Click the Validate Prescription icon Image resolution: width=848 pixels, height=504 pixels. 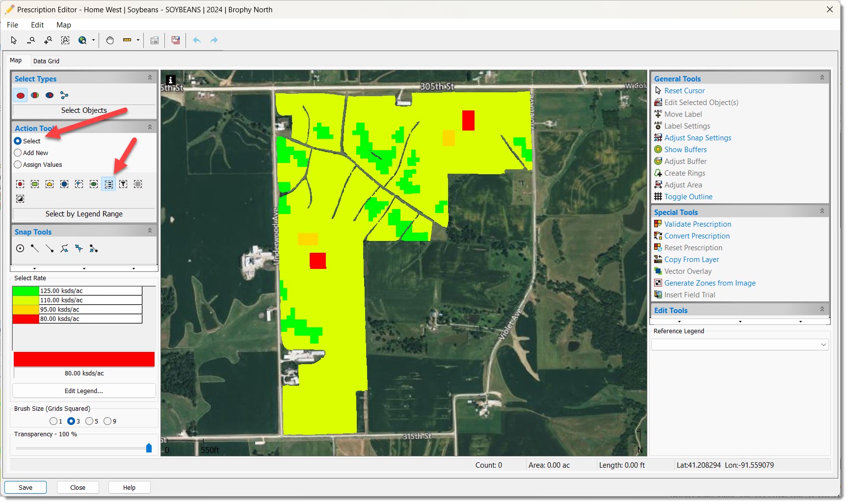(658, 224)
